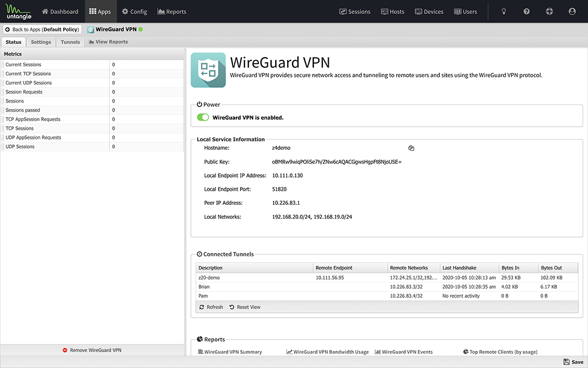The height and width of the screenshot is (368, 588).
Task: Open the Devices list
Action: tap(429, 12)
